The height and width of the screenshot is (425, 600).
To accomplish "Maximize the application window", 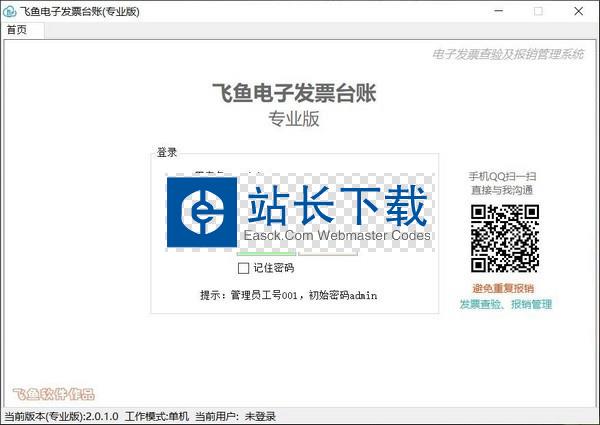I will 538,11.
